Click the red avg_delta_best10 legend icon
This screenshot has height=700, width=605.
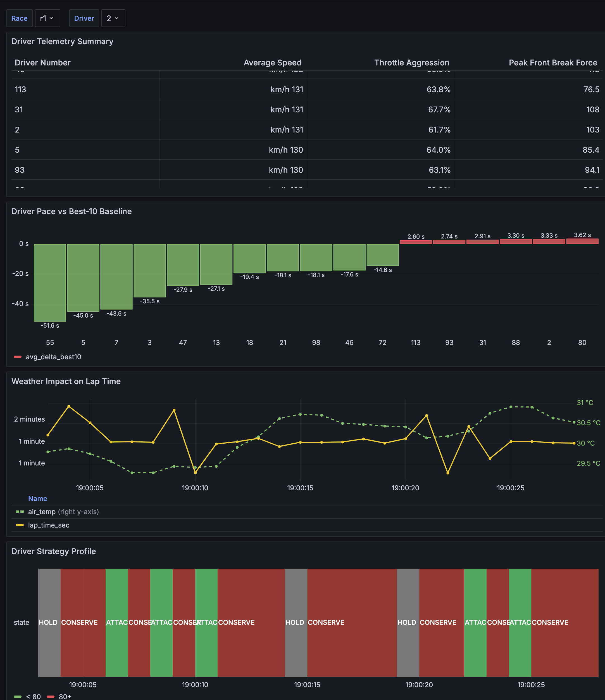click(18, 357)
